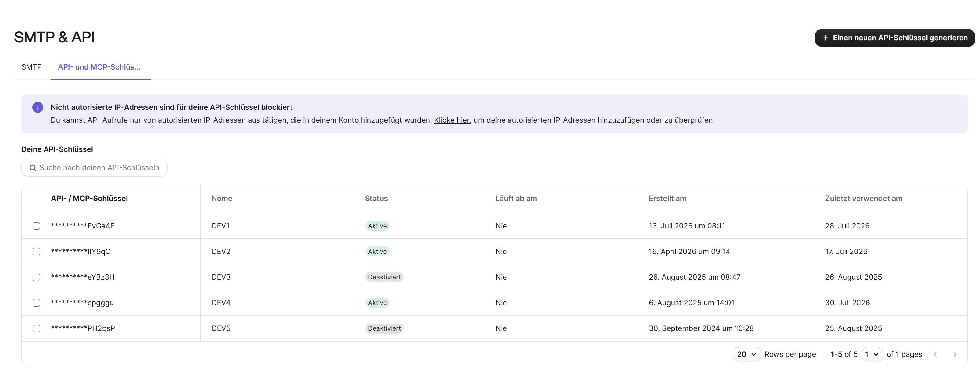Click the Erstellt am column header
980x380 pixels.
(x=667, y=199)
